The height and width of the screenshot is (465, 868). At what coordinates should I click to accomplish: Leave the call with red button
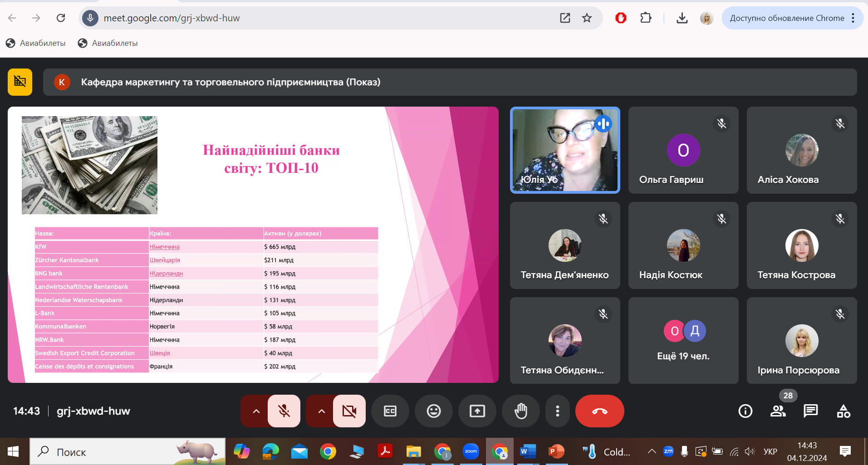[x=599, y=411]
